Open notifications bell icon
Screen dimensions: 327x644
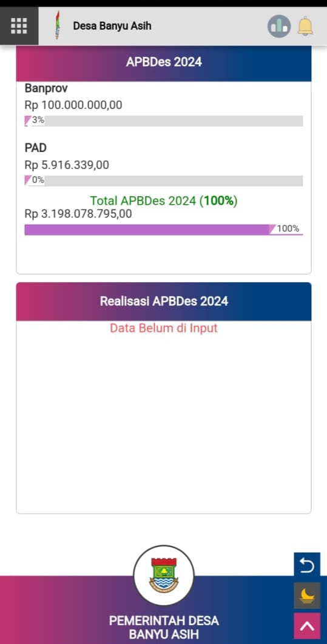(x=305, y=26)
